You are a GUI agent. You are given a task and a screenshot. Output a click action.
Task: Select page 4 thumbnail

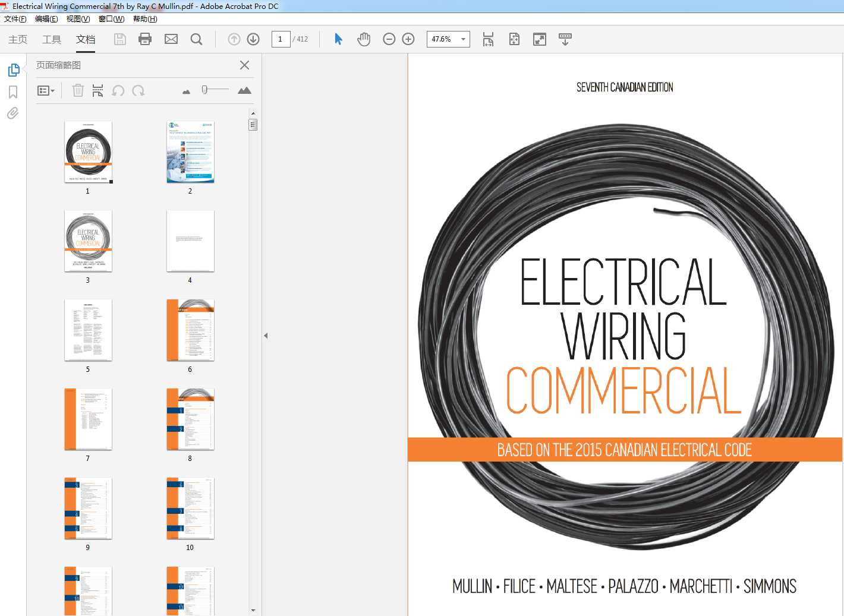pyautogui.click(x=190, y=241)
